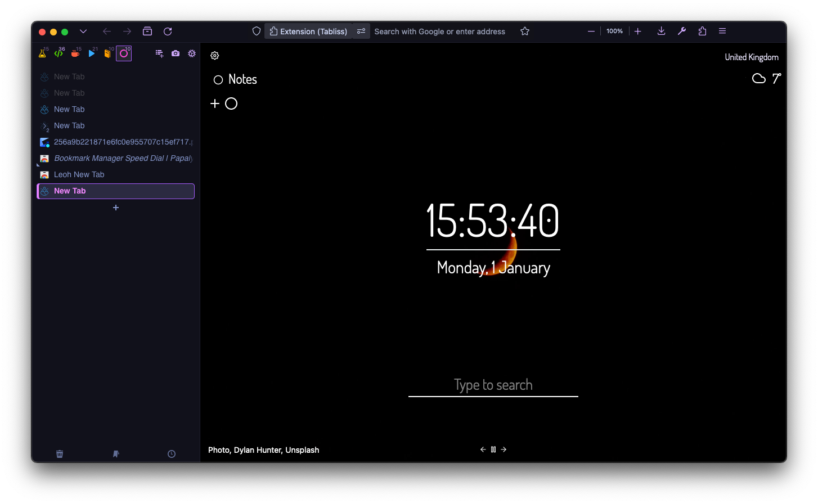This screenshot has height=504, width=818.
Task: Click the Extension (Tabliss) identity button
Action: (308, 31)
